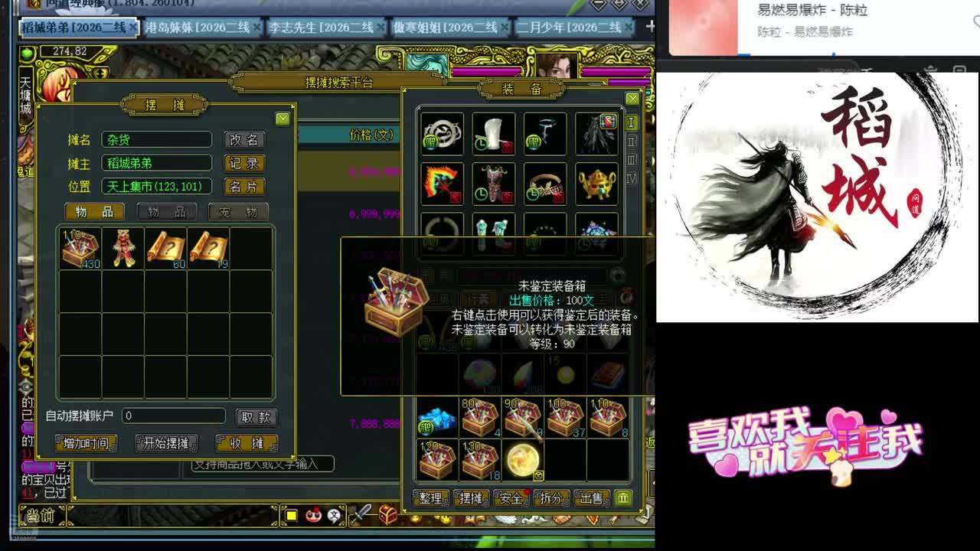
Task: Click the 稻城 ink warrior logo image
Action: coord(817,197)
